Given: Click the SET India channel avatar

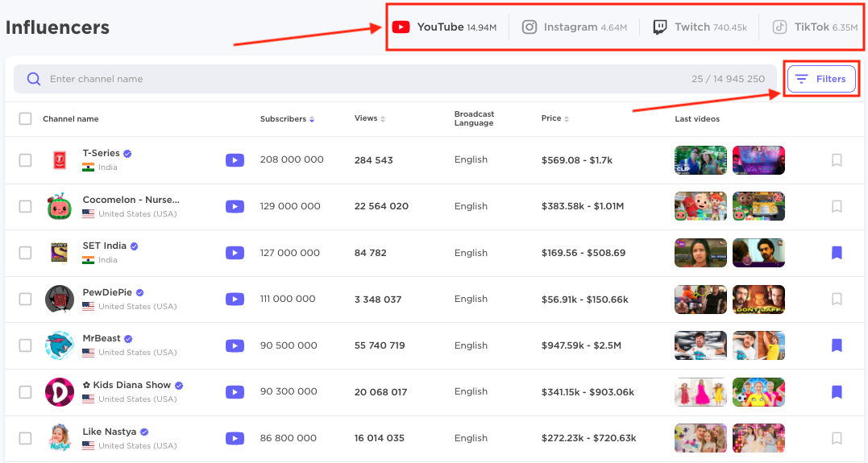Looking at the screenshot, I should tap(59, 253).
